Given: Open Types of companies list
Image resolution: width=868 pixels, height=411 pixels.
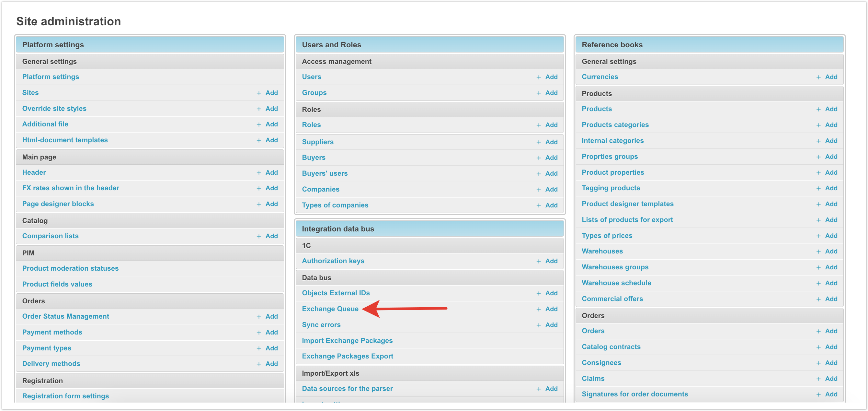Looking at the screenshot, I should [335, 205].
